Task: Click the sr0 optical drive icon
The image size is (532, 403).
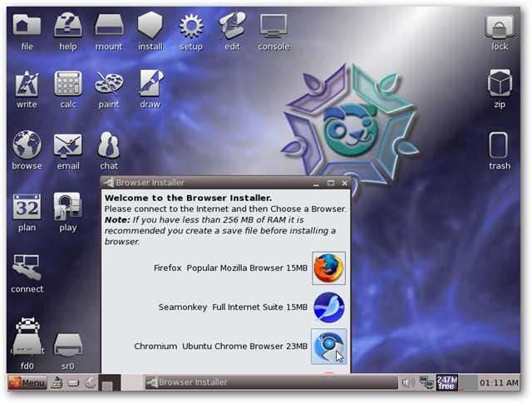Action: (x=68, y=345)
